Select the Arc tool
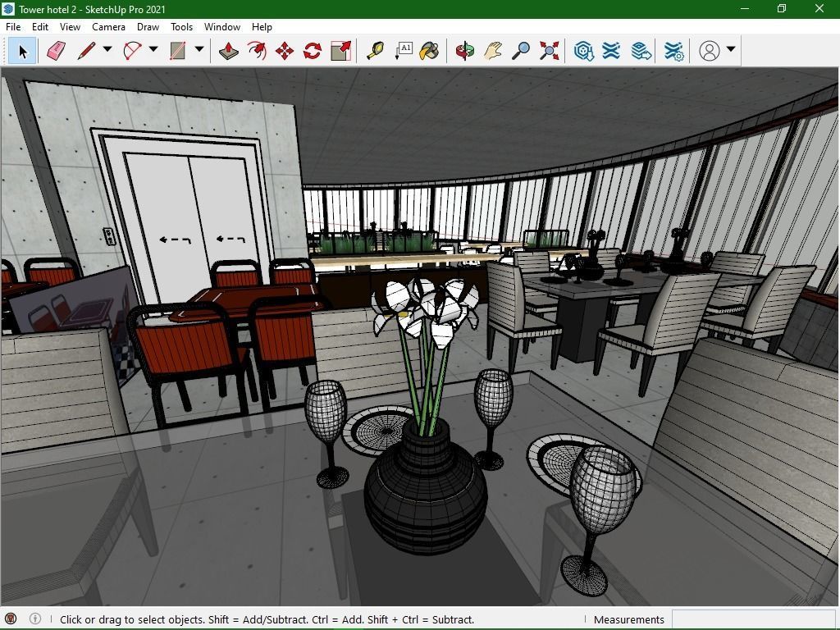Image resolution: width=840 pixels, height=630 pixels. coord(132,51)
